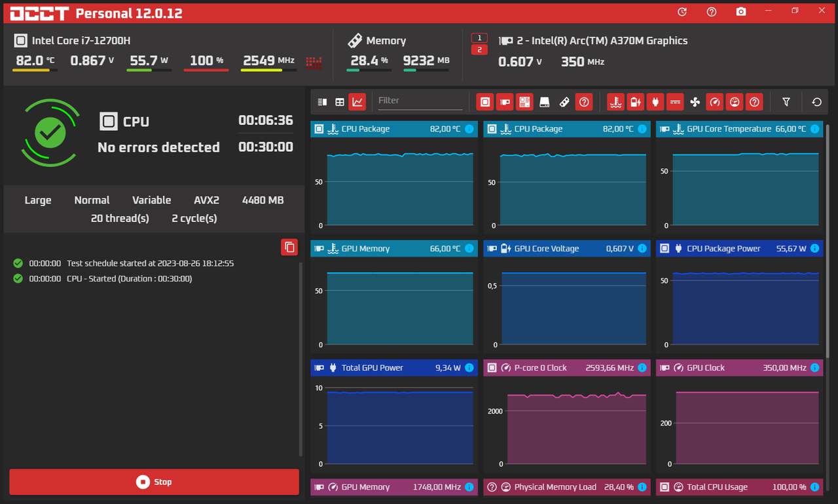Click the GPU Clock graph
Viewport: 838px width, 504px height.
(x=740, y=423)
